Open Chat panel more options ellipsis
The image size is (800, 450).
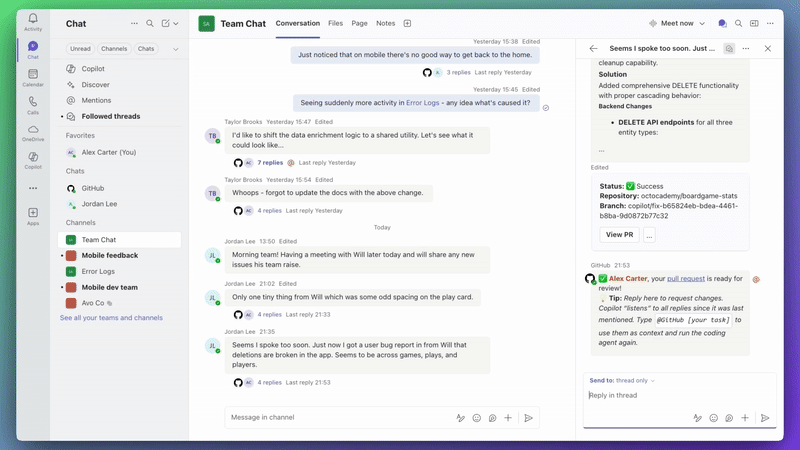134,23
